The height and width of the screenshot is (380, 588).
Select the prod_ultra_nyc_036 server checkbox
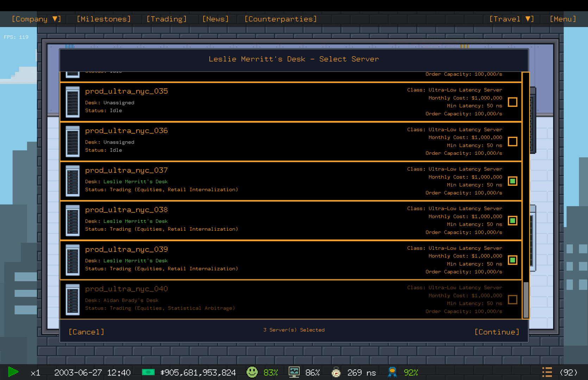(513, 141)
